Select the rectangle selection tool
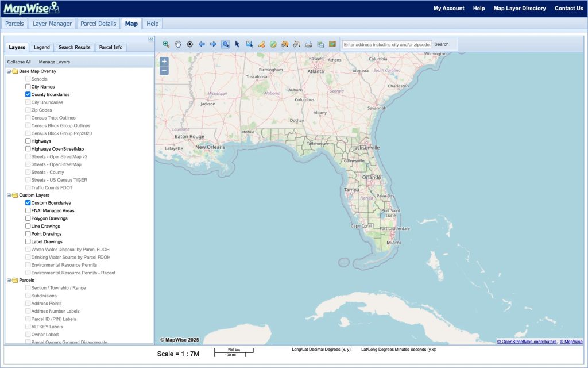588x368 pixels. [249, 44]
